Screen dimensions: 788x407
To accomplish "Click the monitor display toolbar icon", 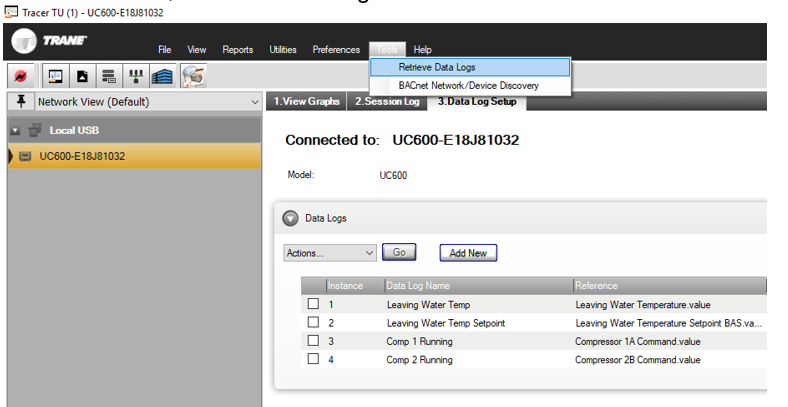I will click(55, 76).
